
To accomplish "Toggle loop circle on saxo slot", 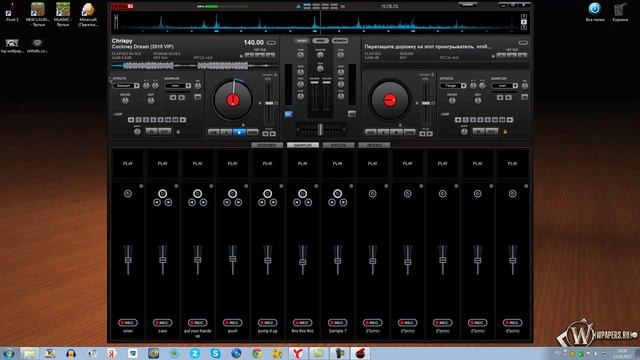I will point(163,193).
